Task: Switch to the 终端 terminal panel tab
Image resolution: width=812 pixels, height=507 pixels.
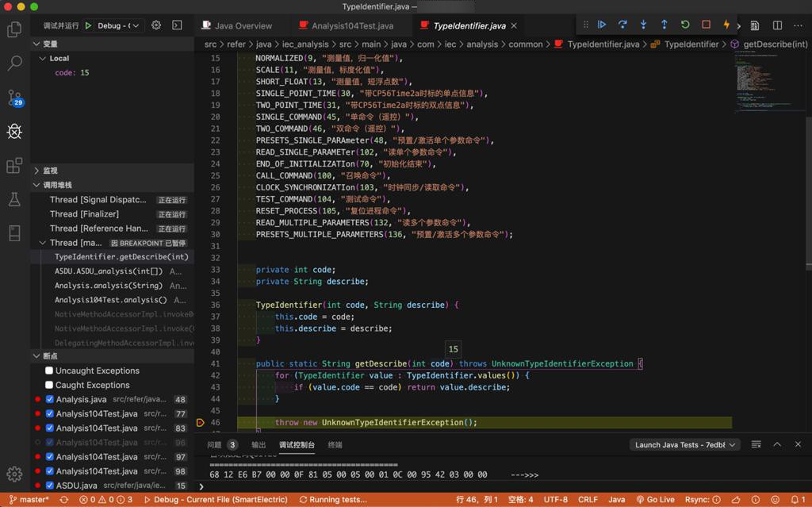Action: click(335, 445)
